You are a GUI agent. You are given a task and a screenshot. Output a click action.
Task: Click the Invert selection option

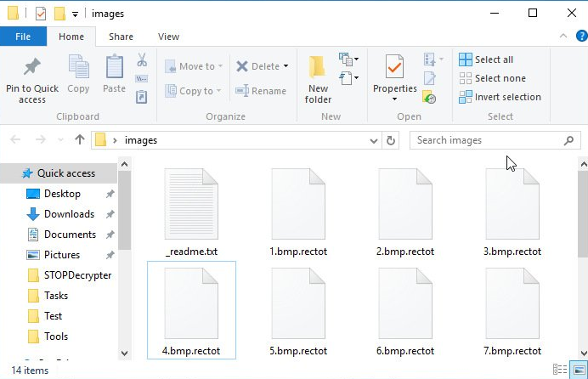coord(500,97)
